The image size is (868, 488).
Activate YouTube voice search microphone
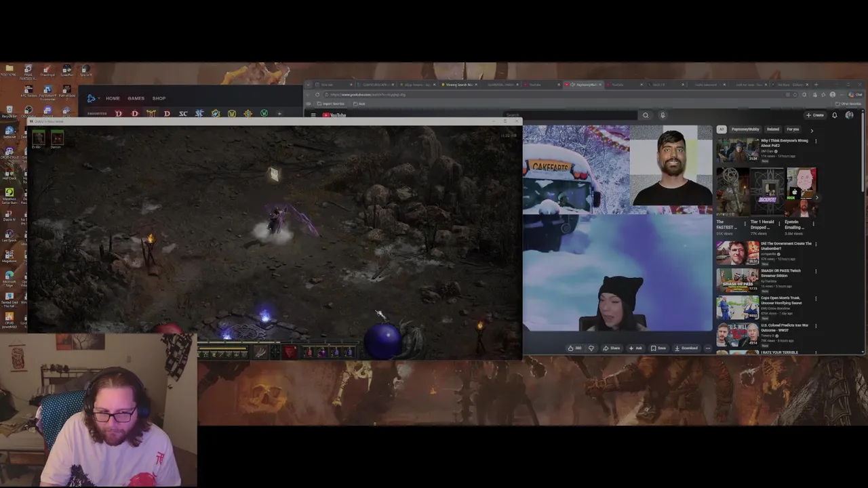[x=663, y=115]
